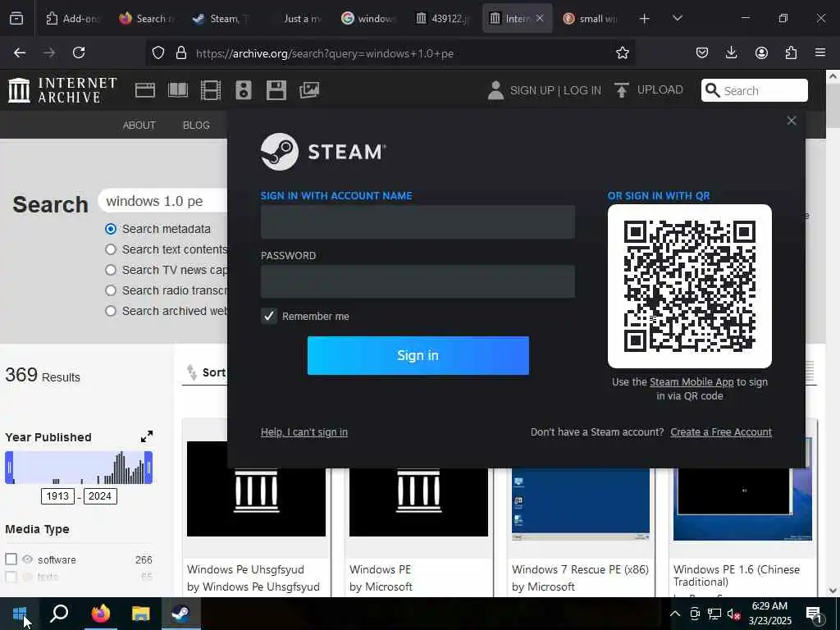
Task: Open volume control in system tray
Action: [x=733, y=614]
